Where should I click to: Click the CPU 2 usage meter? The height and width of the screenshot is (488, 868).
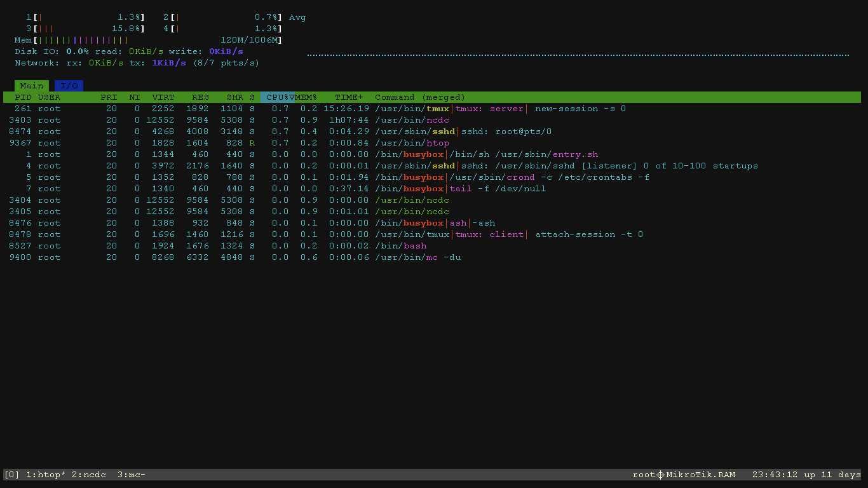[x=222, y=17]
